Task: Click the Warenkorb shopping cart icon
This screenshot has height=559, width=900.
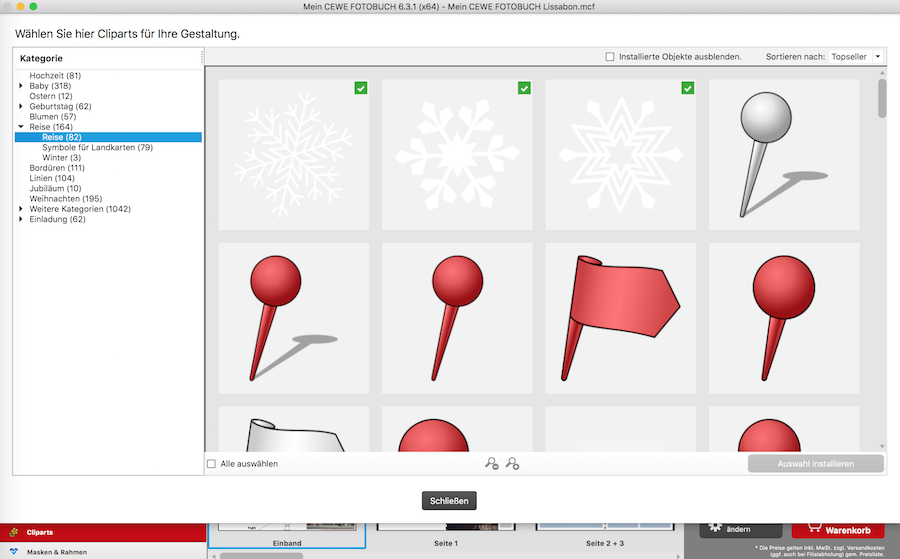Action: (813, 528)
